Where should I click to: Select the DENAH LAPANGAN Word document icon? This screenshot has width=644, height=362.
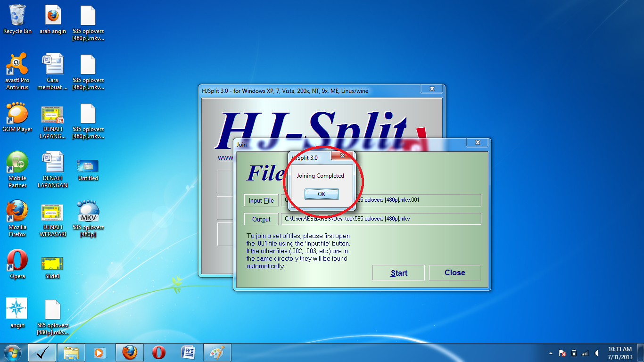(x=53, y=170)
